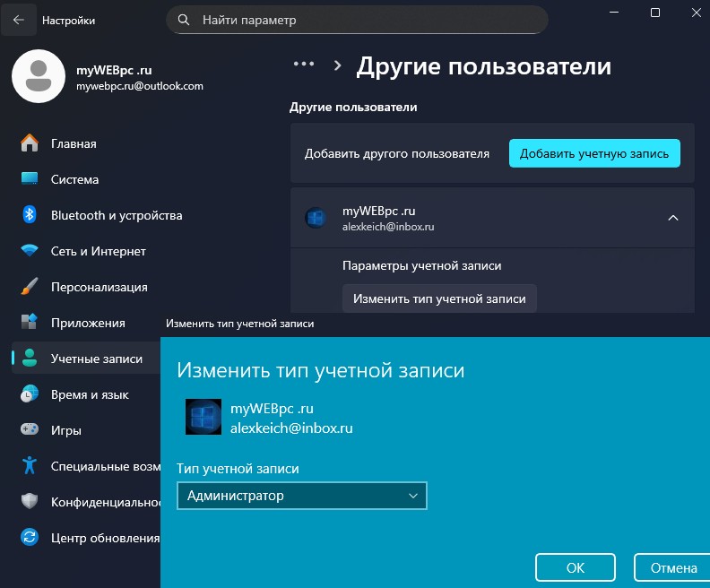This screenshot has height=588, width=710.
Task: Click the Privacy shield icon
Action: pos(30,501)
